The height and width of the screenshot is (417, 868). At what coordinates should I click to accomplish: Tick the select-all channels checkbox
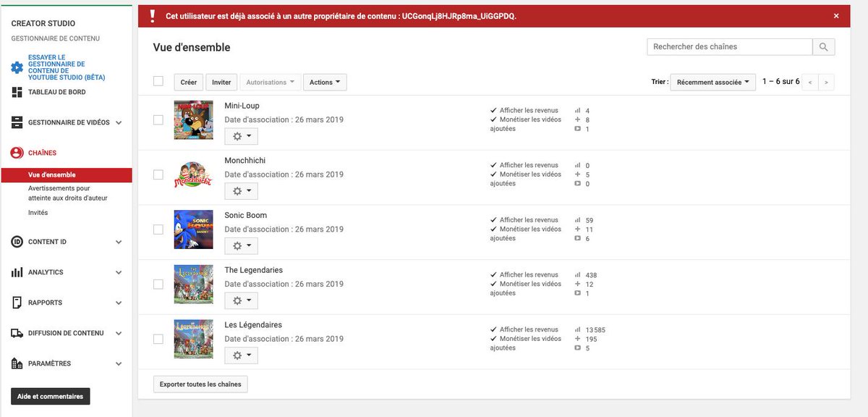[158, 81]
